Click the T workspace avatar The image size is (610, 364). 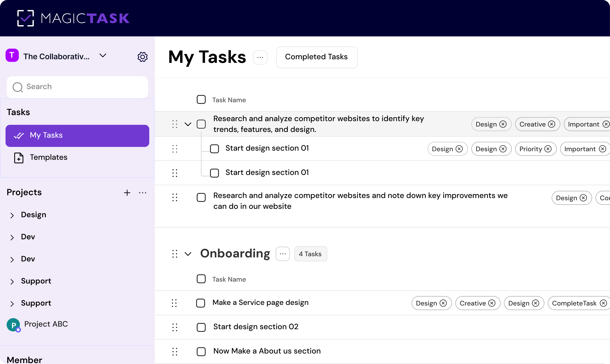(12, 55)
